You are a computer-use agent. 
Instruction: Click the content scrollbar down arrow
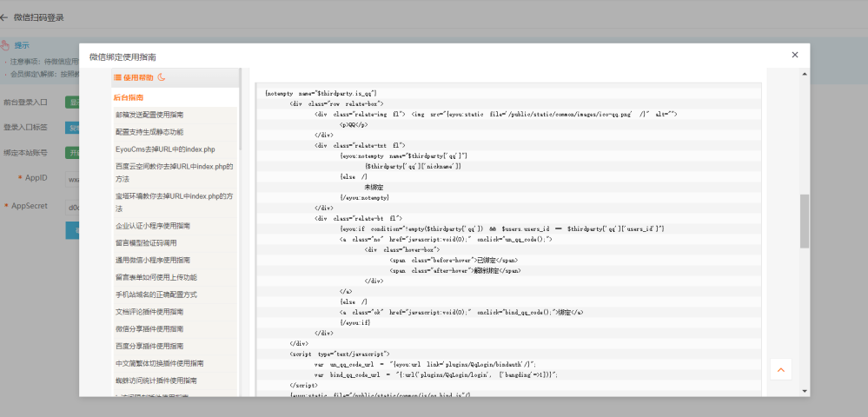click(x=805, y=391)
